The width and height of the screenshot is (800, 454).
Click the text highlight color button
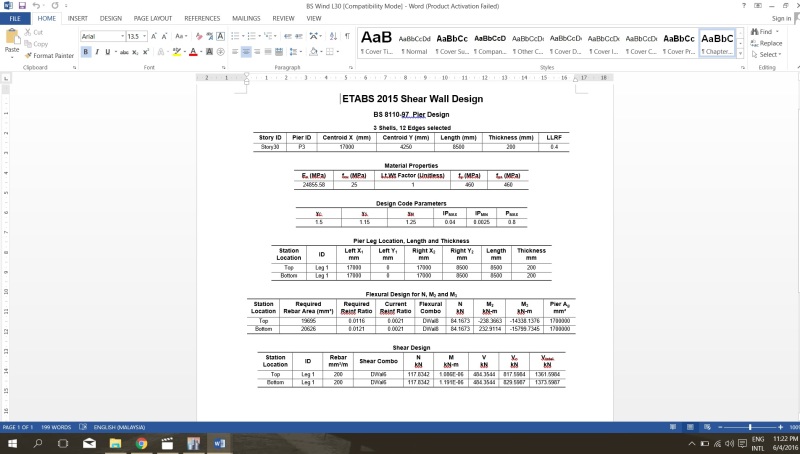pos(176,52)
